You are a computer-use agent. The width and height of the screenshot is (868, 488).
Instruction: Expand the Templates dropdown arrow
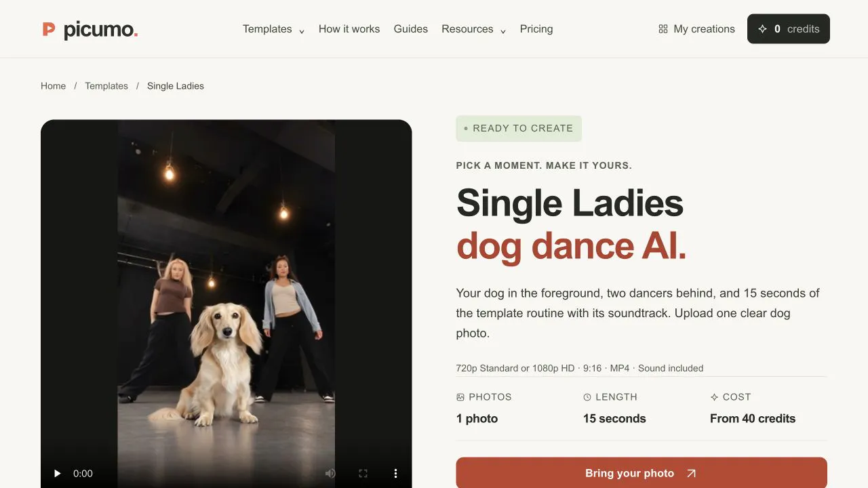(x=302, y=31)
